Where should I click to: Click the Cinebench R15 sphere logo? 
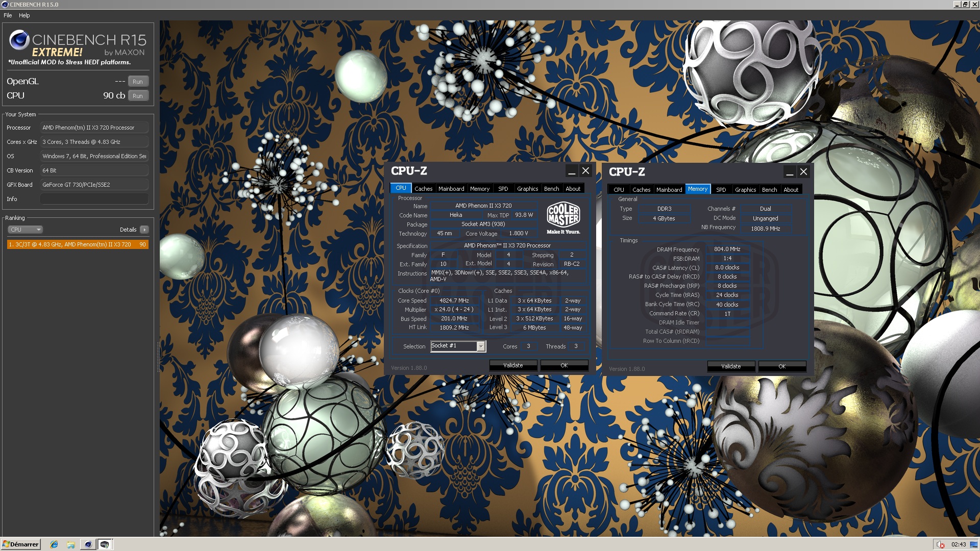tap(19, 40)
